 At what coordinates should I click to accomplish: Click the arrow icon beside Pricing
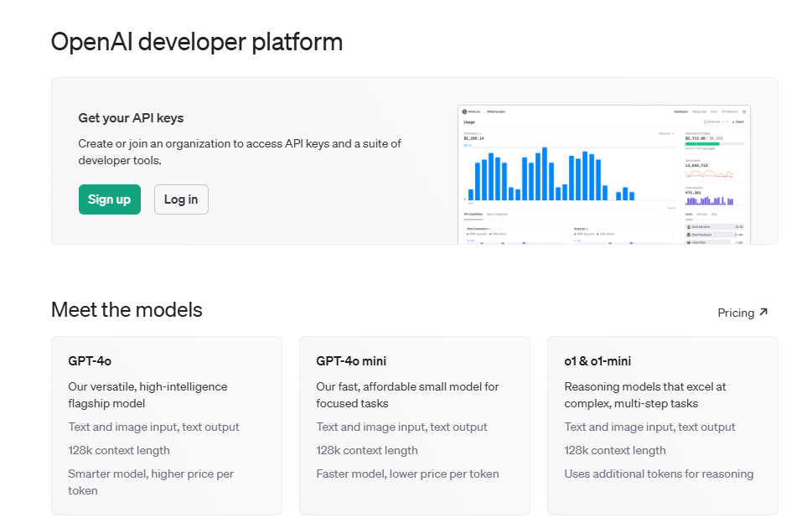coord(763,313)
